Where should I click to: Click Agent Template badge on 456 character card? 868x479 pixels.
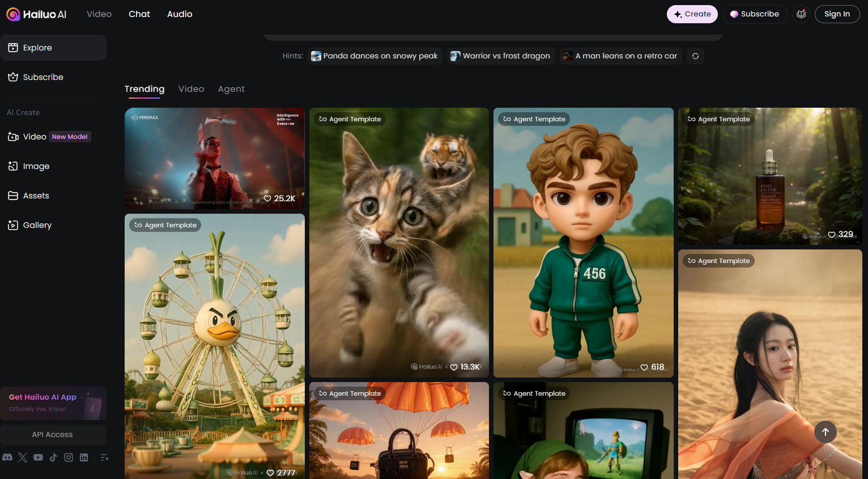[534, 119]
